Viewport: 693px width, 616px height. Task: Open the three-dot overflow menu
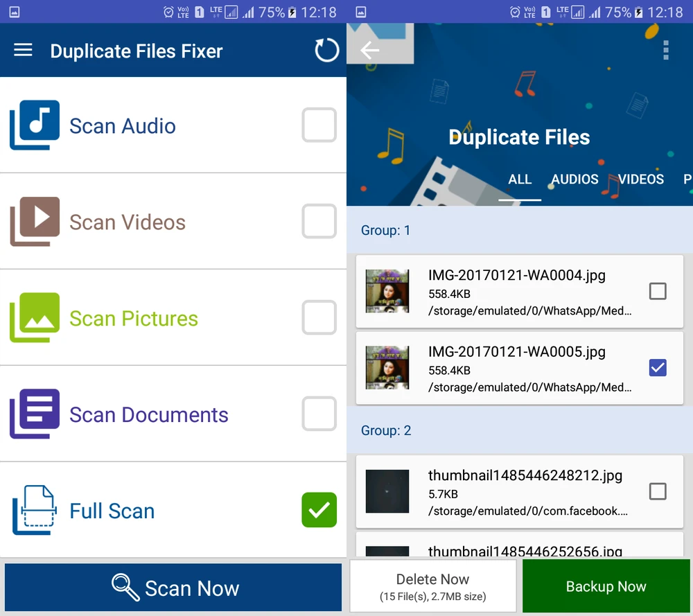coord(665,50)
